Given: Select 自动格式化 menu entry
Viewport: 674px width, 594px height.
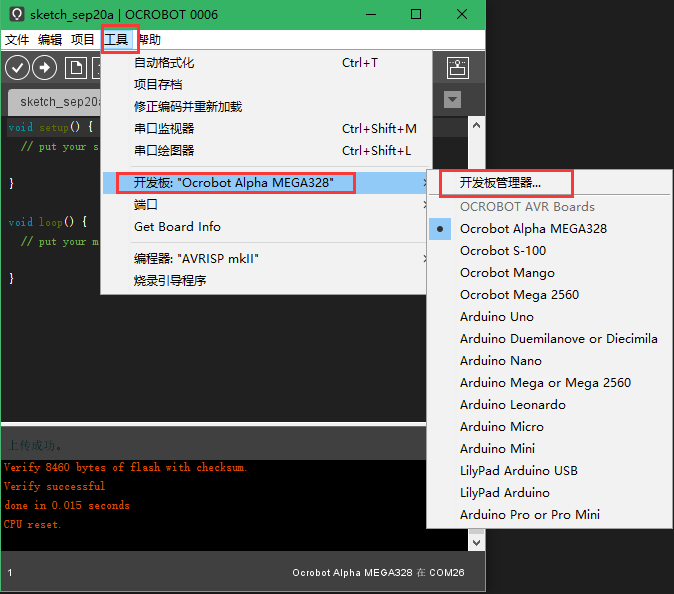Looking at the screenshot, I should pyautogui.click(x=267, y=63).
